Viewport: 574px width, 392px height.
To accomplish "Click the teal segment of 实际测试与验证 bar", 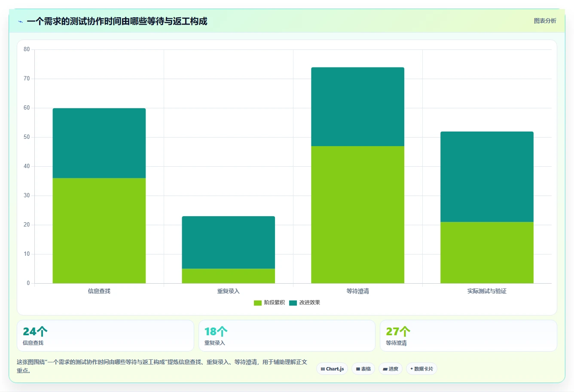I will click(487, 177).
